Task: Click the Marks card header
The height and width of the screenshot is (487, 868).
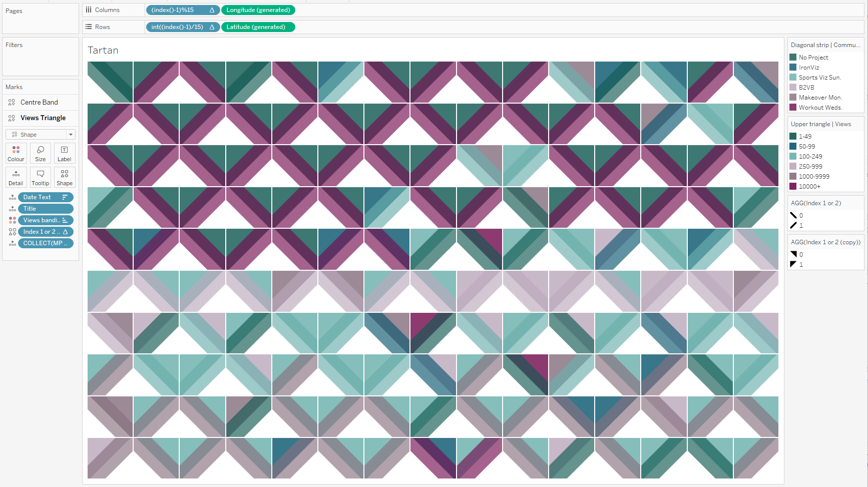Action: coord(41,87)
